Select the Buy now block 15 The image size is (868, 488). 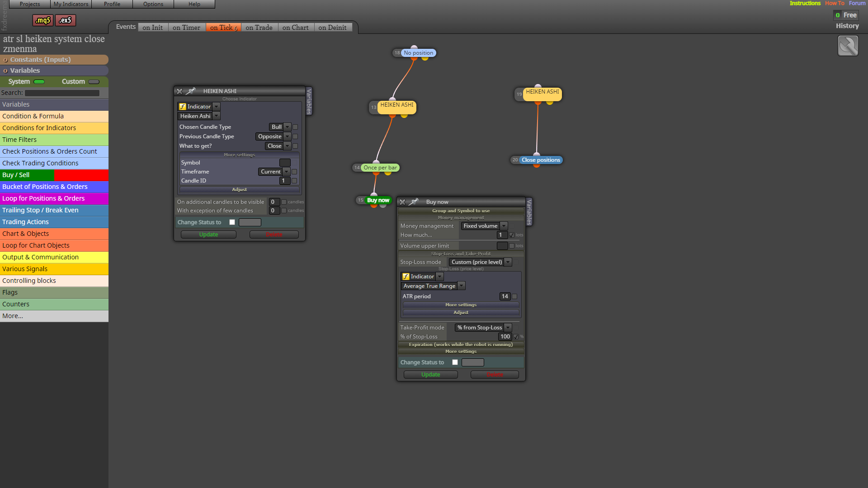point(378,200)
